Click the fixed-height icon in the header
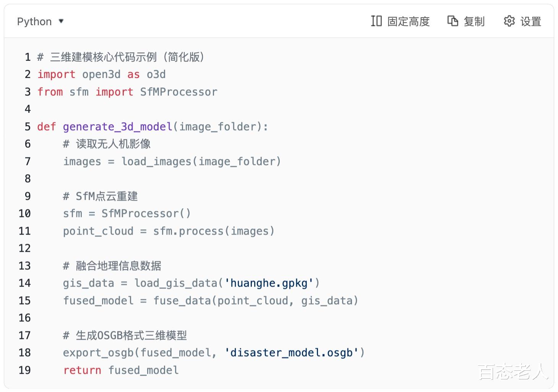The height and width of the screenshot is (392, 558). point(376,21)
